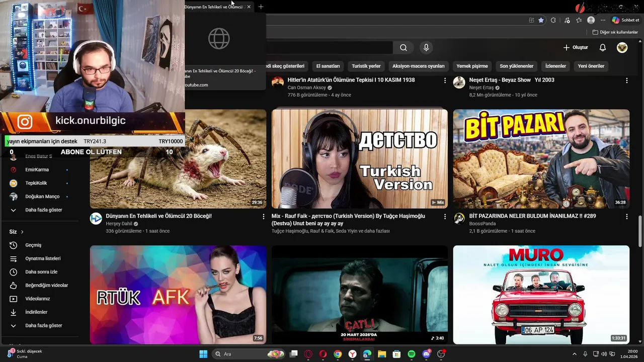Select the El sanatları filter chip
Image resolution: width=644 pixels, height=362 pixels.
coord(328,66)
